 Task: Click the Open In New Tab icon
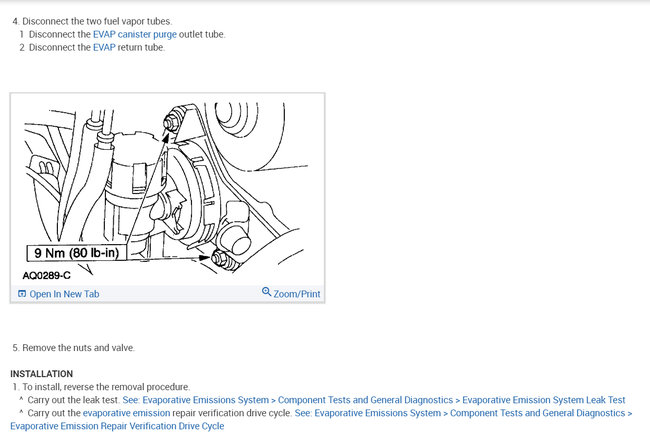pyautogui.click(x=22, y=294)
